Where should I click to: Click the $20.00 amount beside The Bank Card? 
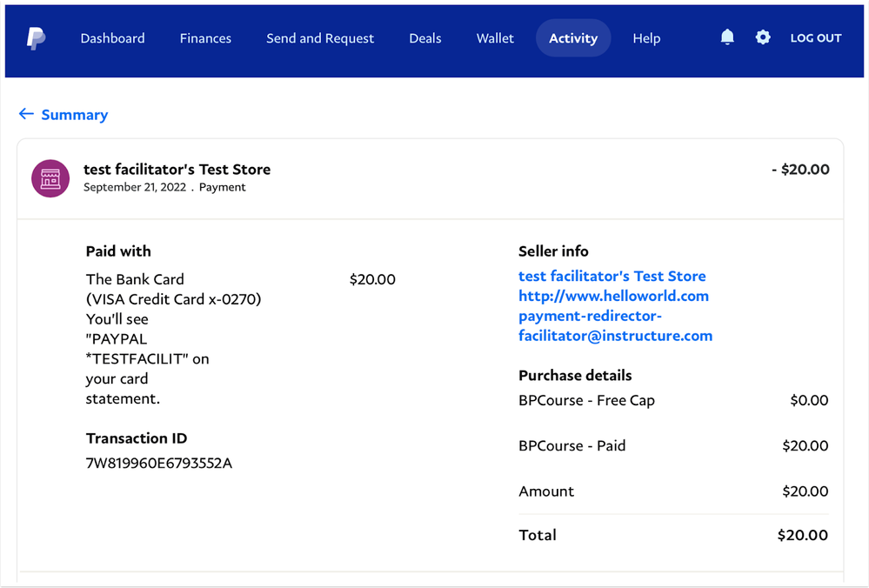[x=372, y=279]
